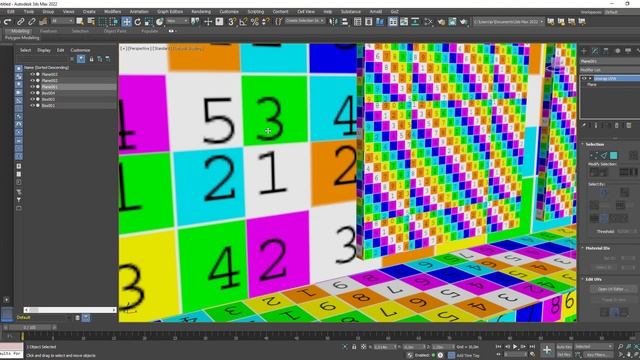640x360 pixels.
Task: Open Create Selection Set dropdown
Action: click(304, 21)
